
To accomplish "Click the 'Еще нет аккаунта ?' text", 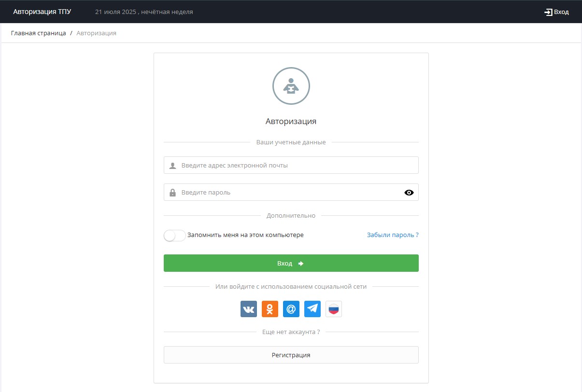I will tap(291, 332).
